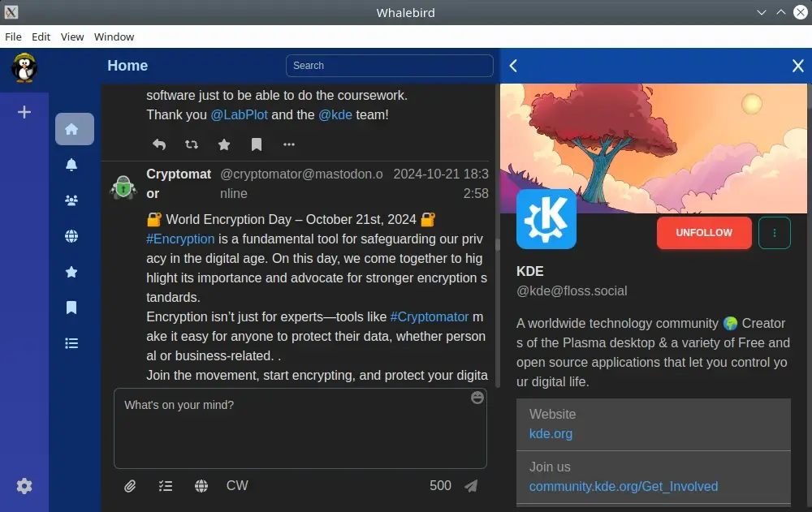Open the @kde mention link
Screen dimensions: 812x512
point(335,114)
